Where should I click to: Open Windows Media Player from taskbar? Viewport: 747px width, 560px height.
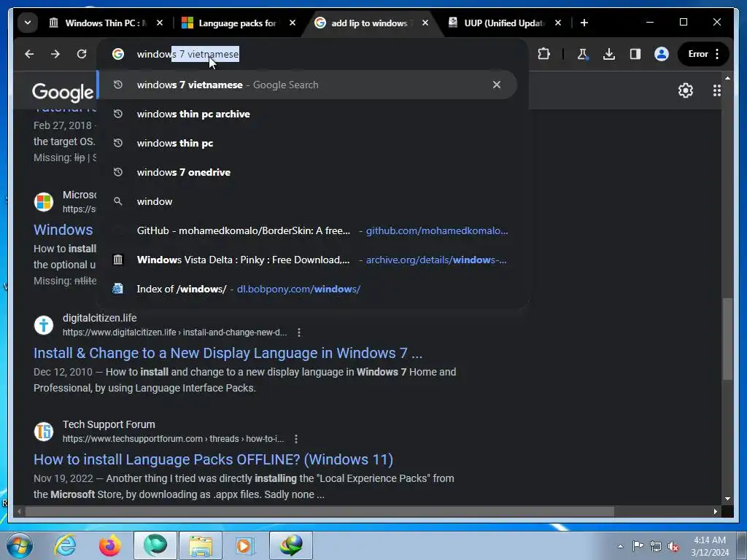click(245, 545)
